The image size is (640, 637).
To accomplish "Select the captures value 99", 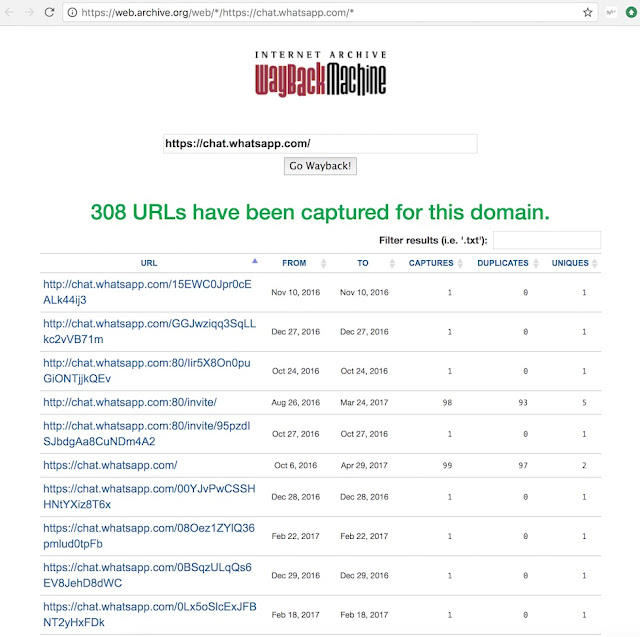I will tap(447, 465).
